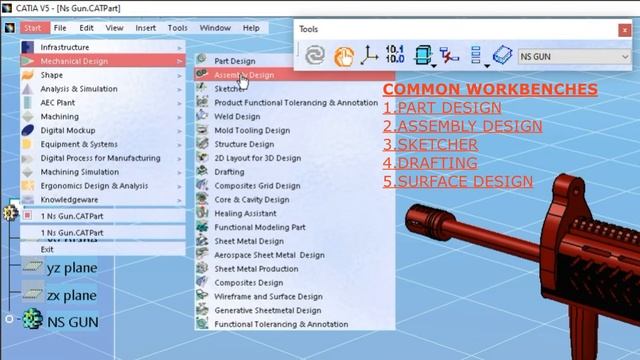This screenshot has height=360, width=640.
Task: Click the Weld Design icon
Action: click(202, 115)
